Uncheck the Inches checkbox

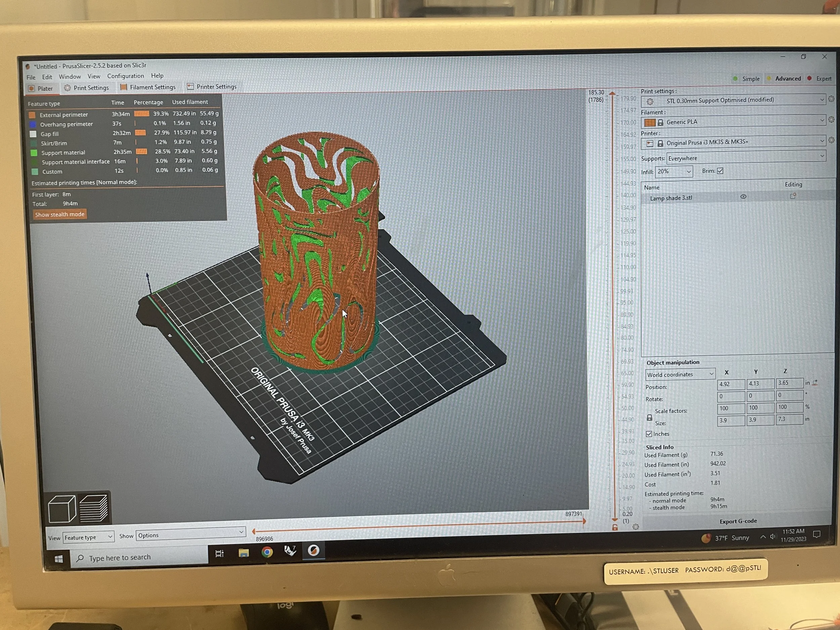pos(649,434)
